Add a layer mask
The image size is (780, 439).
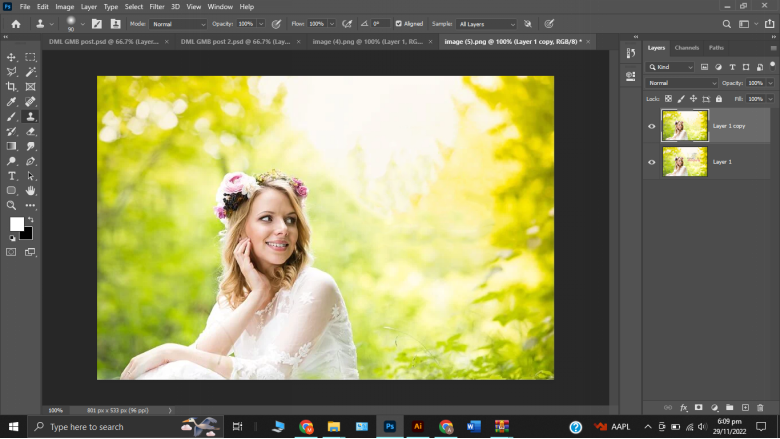point(698,408)
